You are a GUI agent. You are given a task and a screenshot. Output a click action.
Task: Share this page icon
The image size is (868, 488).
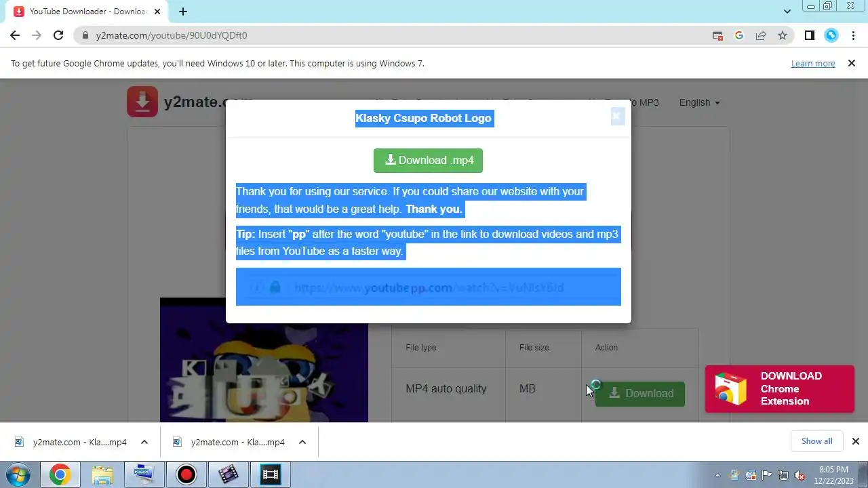pos(761,35)
